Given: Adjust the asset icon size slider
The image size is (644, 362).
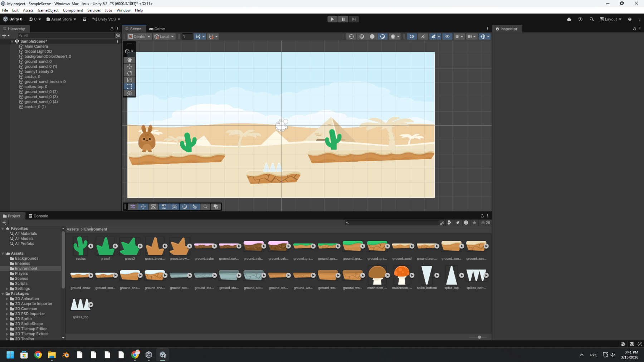Looking at the screenshot, I should pyautogui.click(x=479, y=337).
